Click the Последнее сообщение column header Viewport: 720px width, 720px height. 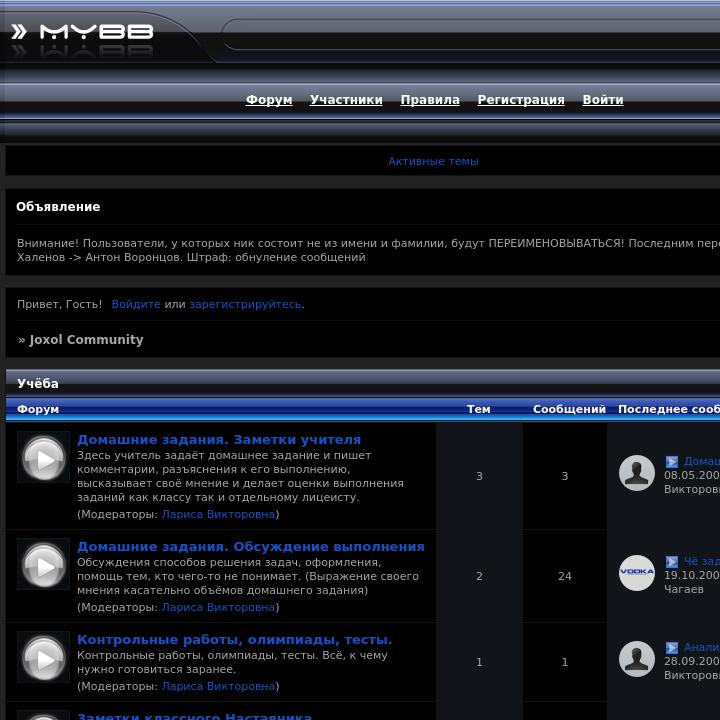click(x=669, y=409)
